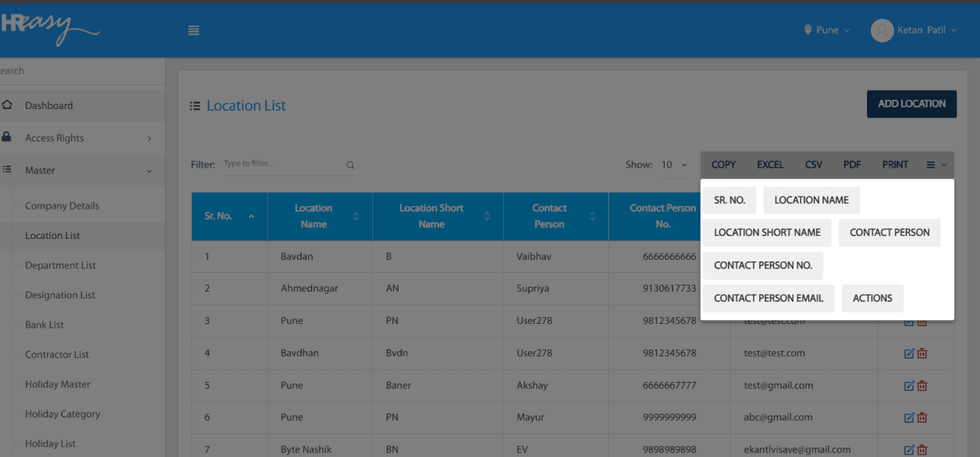
Task: Collapse the Master submenu
Action: click(x=149, y=171)
